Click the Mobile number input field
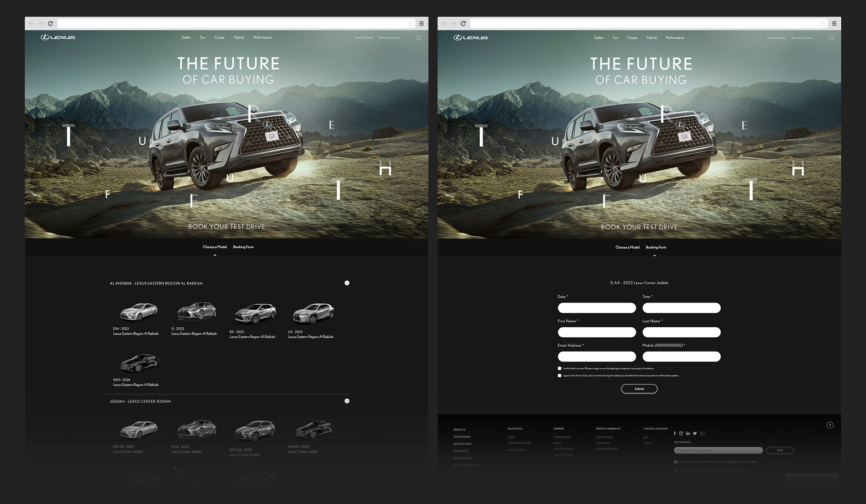Viewport: 866px width, 504px height. [x=682, y=357]
